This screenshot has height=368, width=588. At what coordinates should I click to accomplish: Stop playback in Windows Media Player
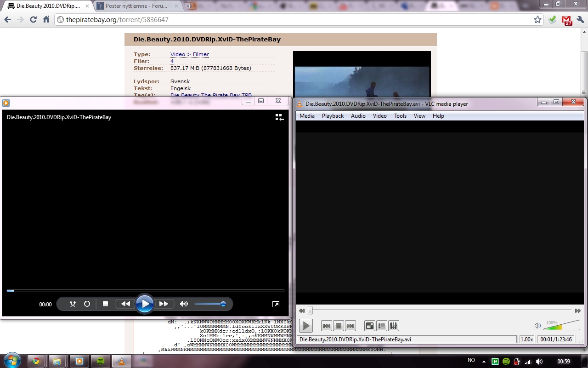[105, 304]
